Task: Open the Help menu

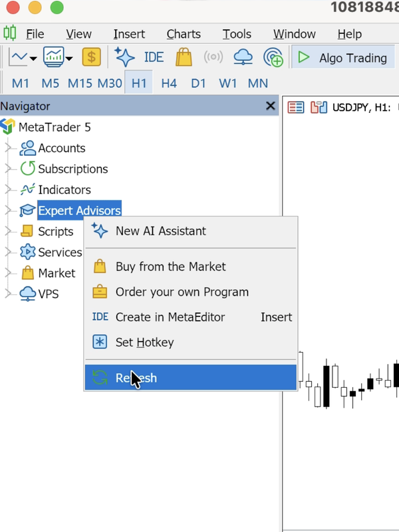Action: click(349, 34)
